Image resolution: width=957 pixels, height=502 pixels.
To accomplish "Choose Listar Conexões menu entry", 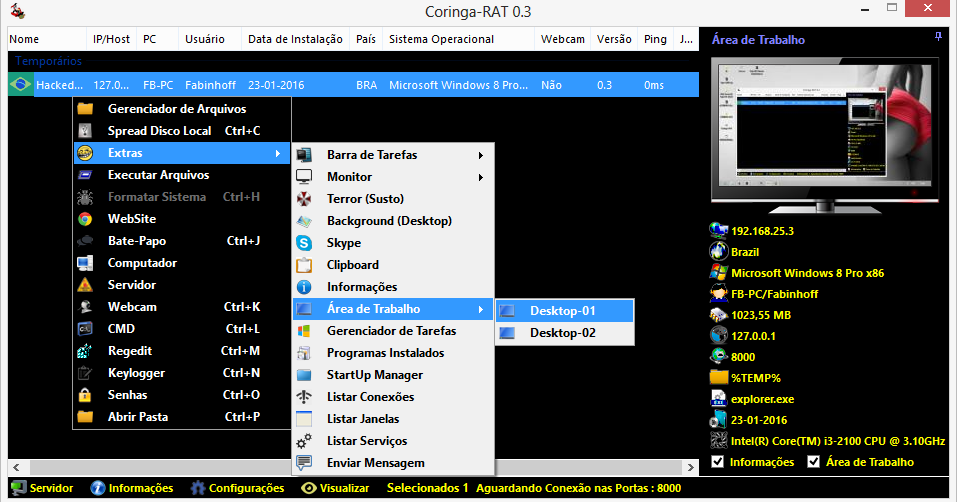I will 393,396.
